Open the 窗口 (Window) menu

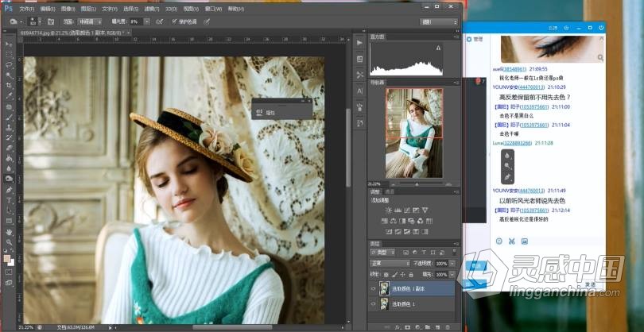click(214, 9)
